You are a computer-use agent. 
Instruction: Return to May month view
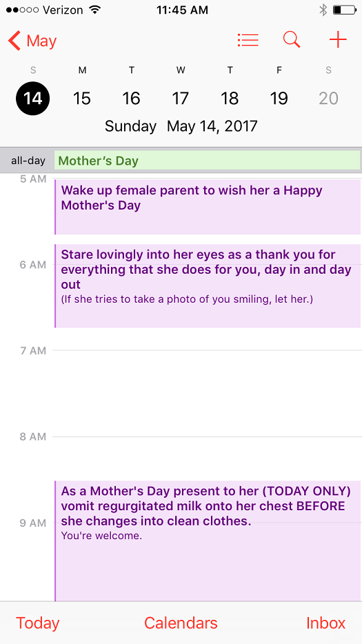[41, 41]
